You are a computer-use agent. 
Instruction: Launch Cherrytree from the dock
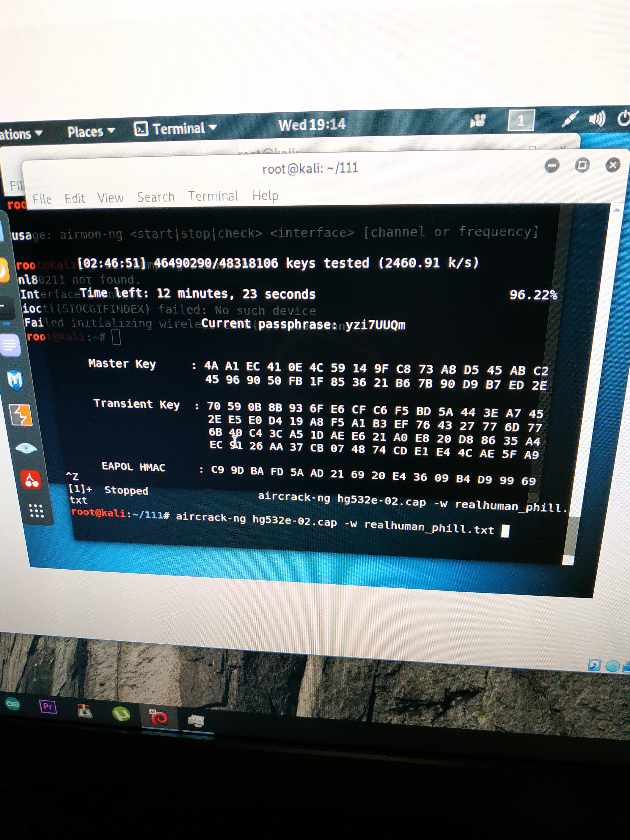(31, 480)
